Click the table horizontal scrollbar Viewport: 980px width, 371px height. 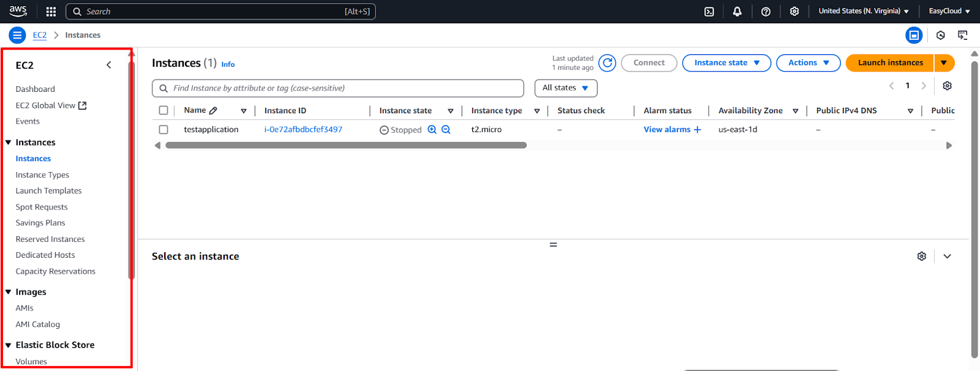[346, 145]
